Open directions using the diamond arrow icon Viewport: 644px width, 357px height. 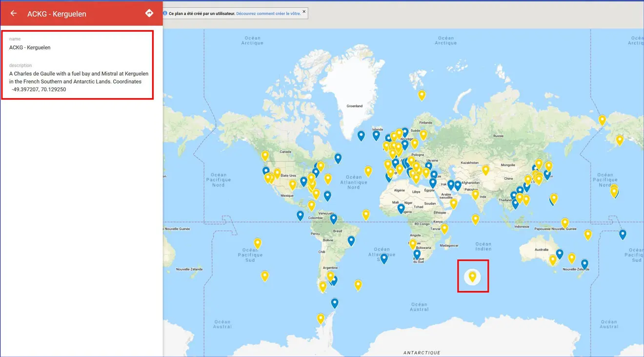click(149, 13)
